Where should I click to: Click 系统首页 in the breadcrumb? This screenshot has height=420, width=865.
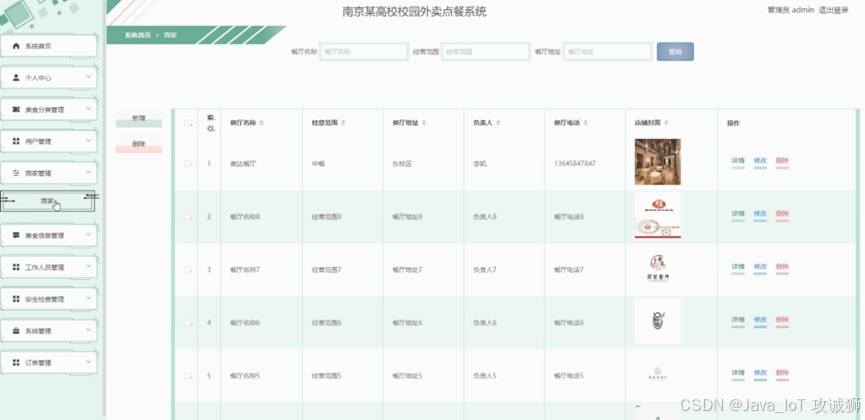point(136,35)
